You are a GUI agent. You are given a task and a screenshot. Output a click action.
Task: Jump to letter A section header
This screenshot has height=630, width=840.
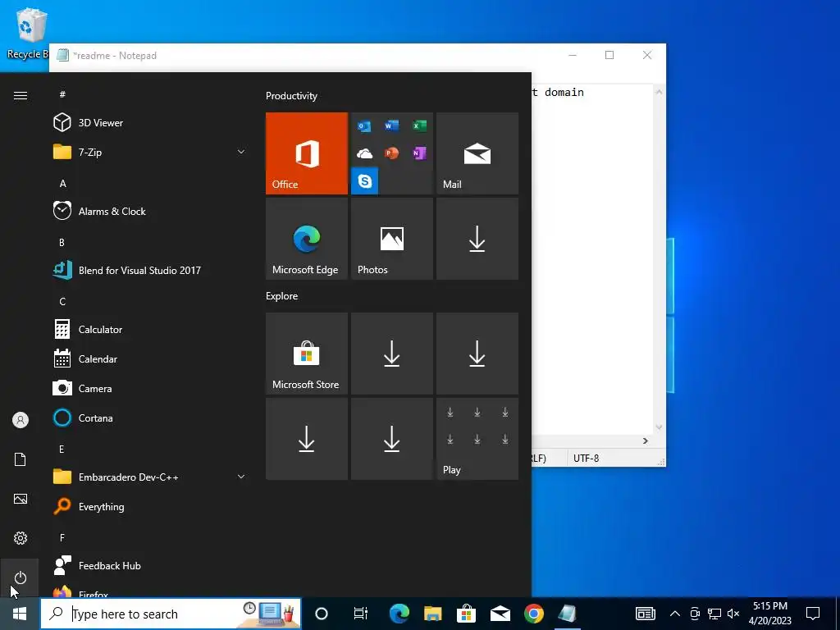62,183
